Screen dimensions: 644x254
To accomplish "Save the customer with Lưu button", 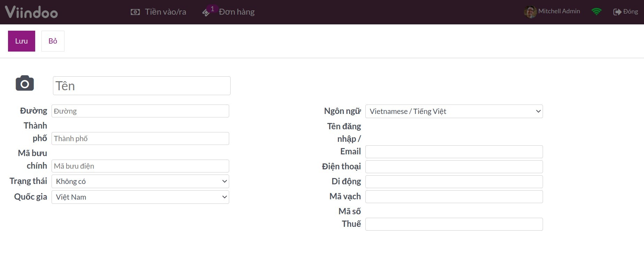I will pos(22,41).
